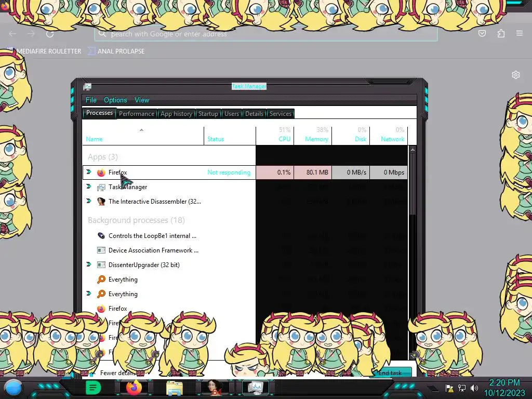Screen dimensions: 532x399
Task: Click the LoopBe1 internal process icon
Action: click(101, 236)
